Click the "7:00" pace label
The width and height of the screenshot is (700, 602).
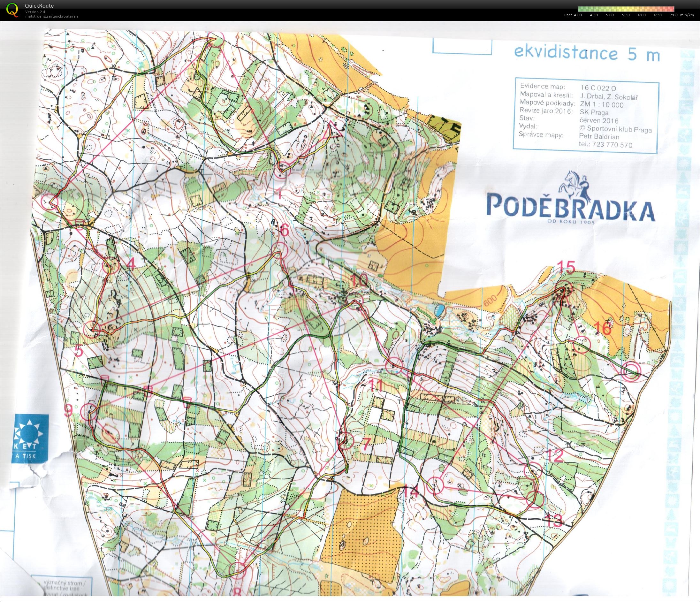click(673, 15)
